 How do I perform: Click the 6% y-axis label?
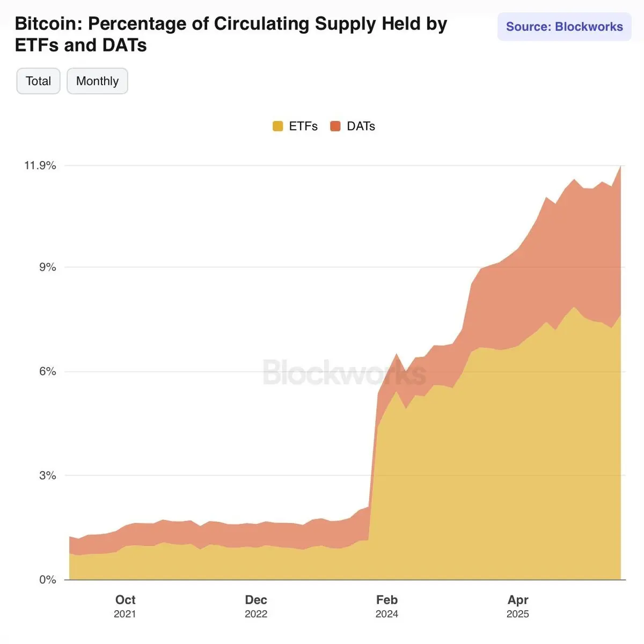[x=47, y=371]
